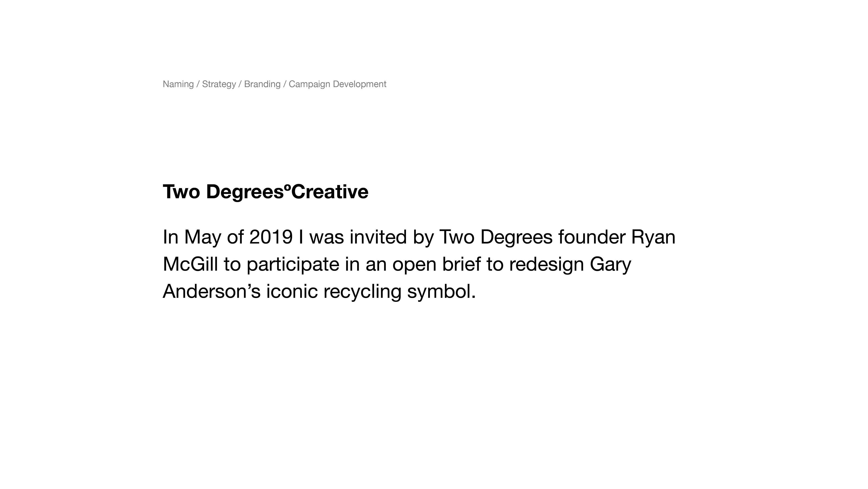Click "Anderson's" in the last line
This screenshot has width=868, height=489.
[212, 291]
